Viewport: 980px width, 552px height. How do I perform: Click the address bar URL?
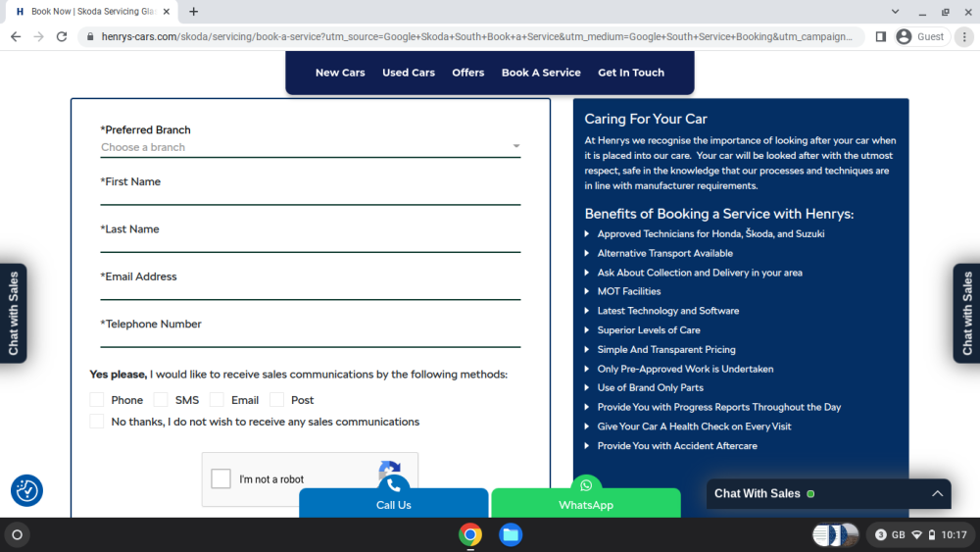(x=476, y=37)
